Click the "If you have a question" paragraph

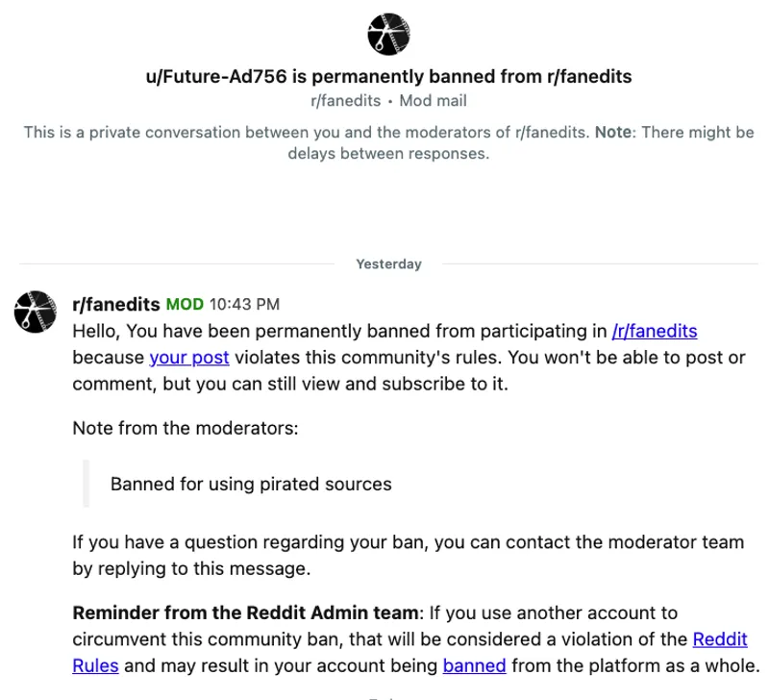(x=408, y=555)
